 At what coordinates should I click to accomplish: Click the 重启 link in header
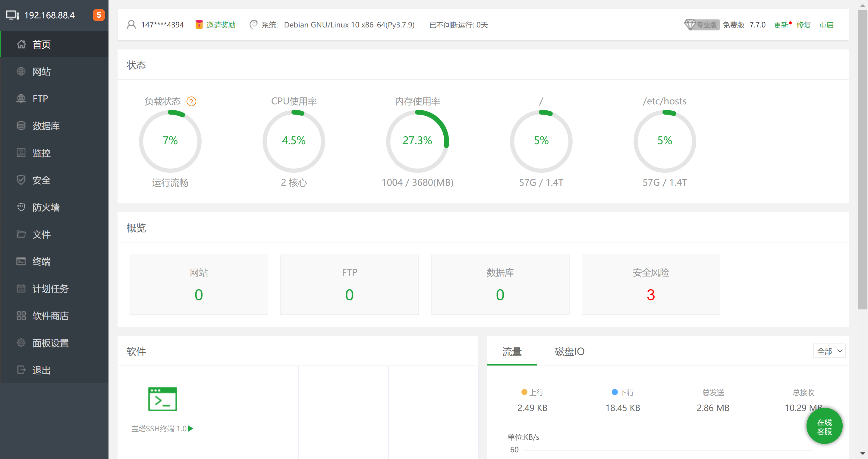(x=826, y=25)
